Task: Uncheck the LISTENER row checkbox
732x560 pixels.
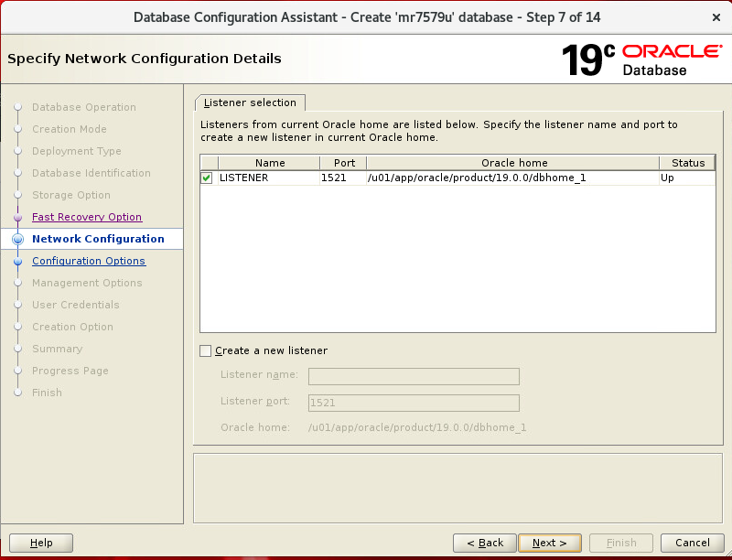Action: (207, 178)
